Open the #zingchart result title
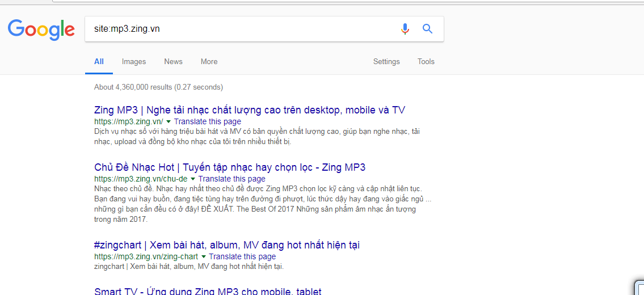Image resolution: width=644 pixels, height=295 pixels. pyautogui.click(x=227, y=245)
